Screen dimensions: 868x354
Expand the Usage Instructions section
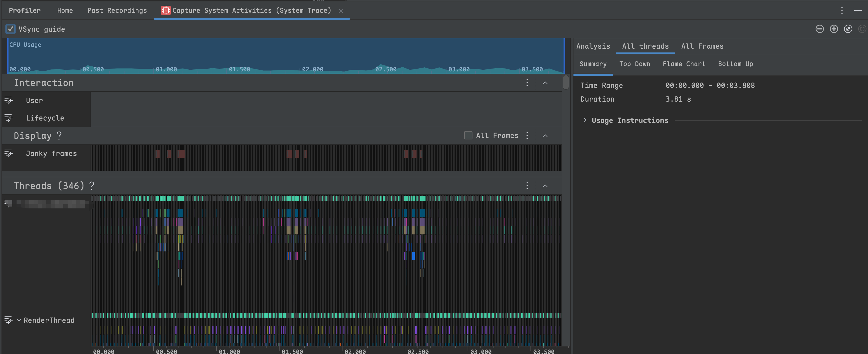585,120
